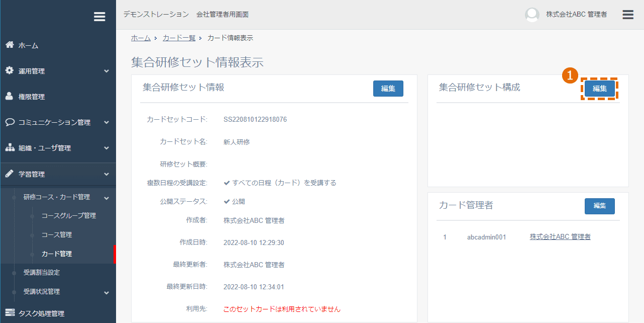644x323 pixels.
Task: Click 作成日時 value 2022-08-10 12:29:30
Action: (254, 243)
